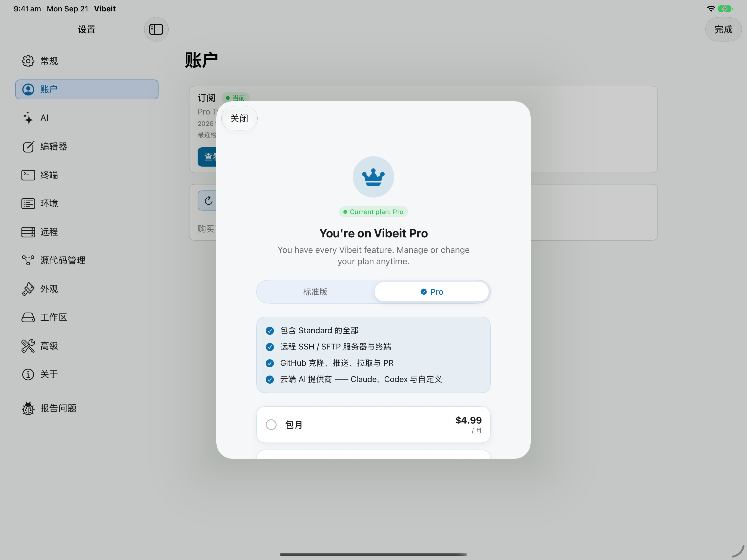Click the '包含 Standard 的全部' feature row

pyautogui.click(x=373, y=330)
